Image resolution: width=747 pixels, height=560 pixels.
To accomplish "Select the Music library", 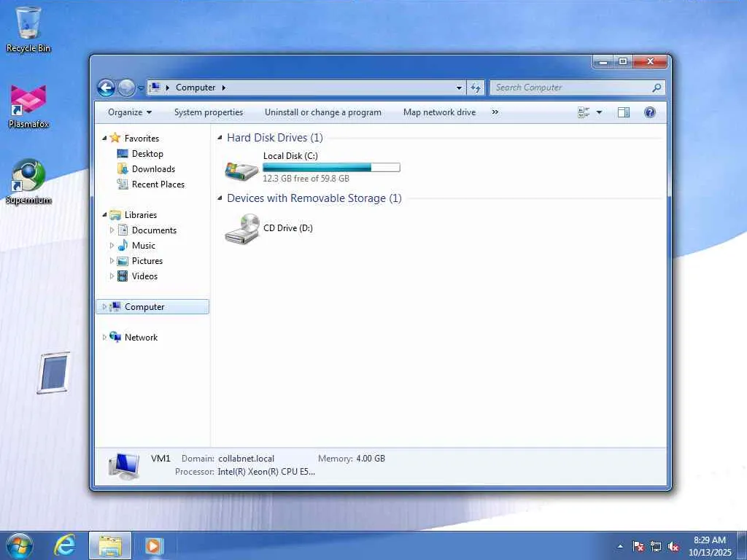I will [144, 246].
